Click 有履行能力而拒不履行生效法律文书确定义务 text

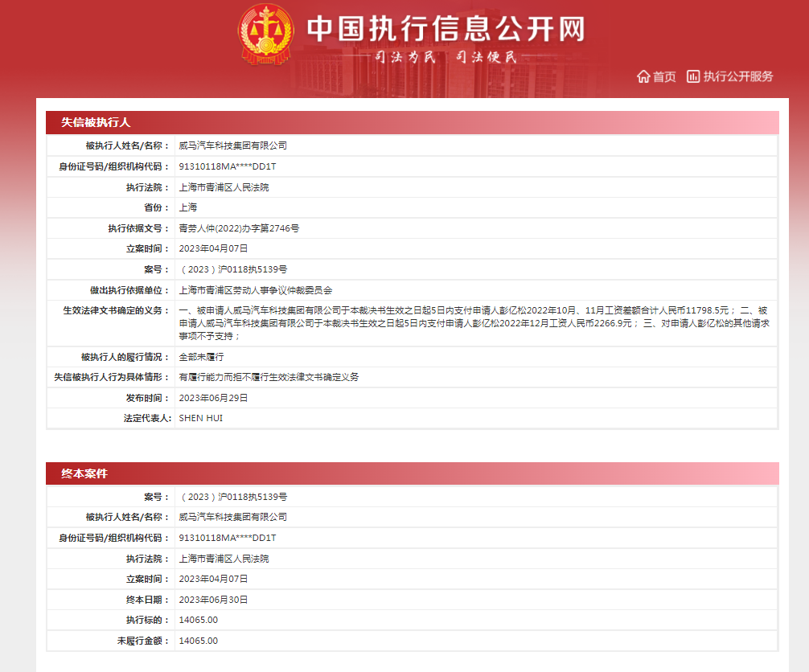tap(269, 377)
